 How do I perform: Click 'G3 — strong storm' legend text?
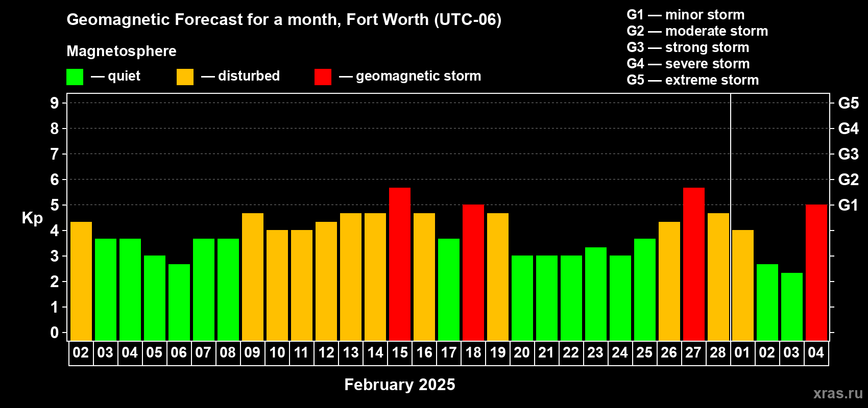(x=688, y=47)
